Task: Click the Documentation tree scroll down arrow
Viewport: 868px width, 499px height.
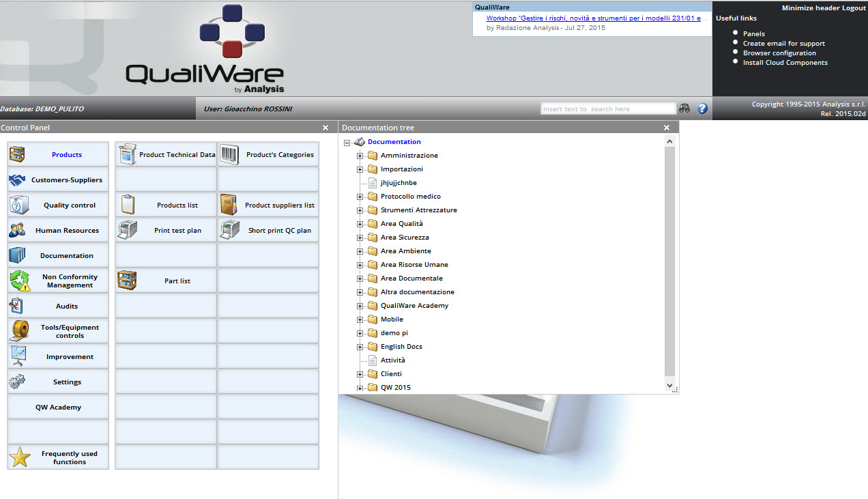Action: tap(669, 386)
